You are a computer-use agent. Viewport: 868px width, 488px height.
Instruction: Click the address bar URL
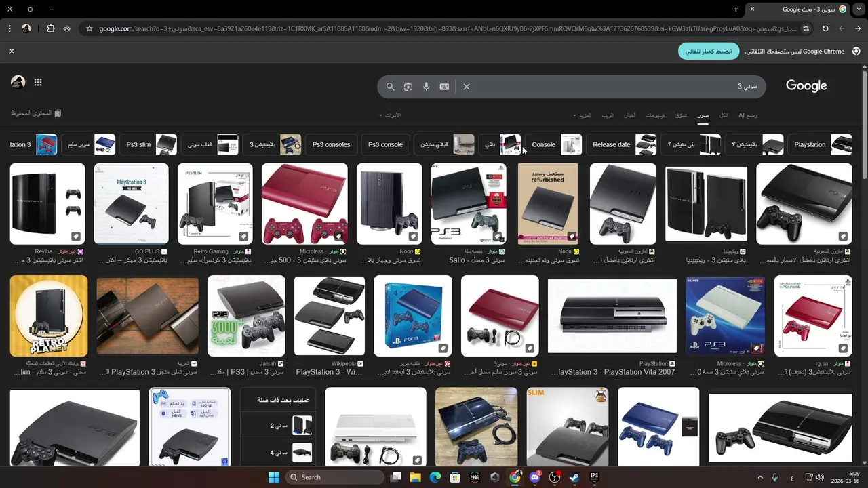[x=448, y=28]
